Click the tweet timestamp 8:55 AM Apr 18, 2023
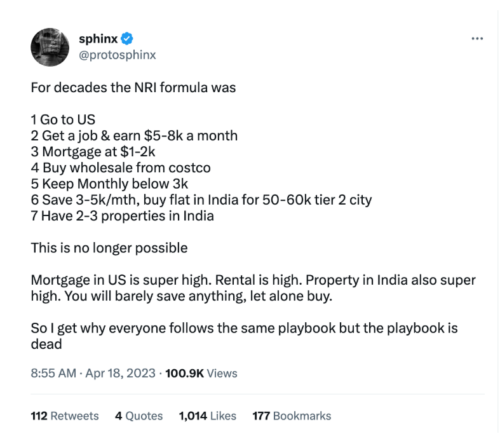This screenshot has height=448, width=500. click(x=93, y=373)
